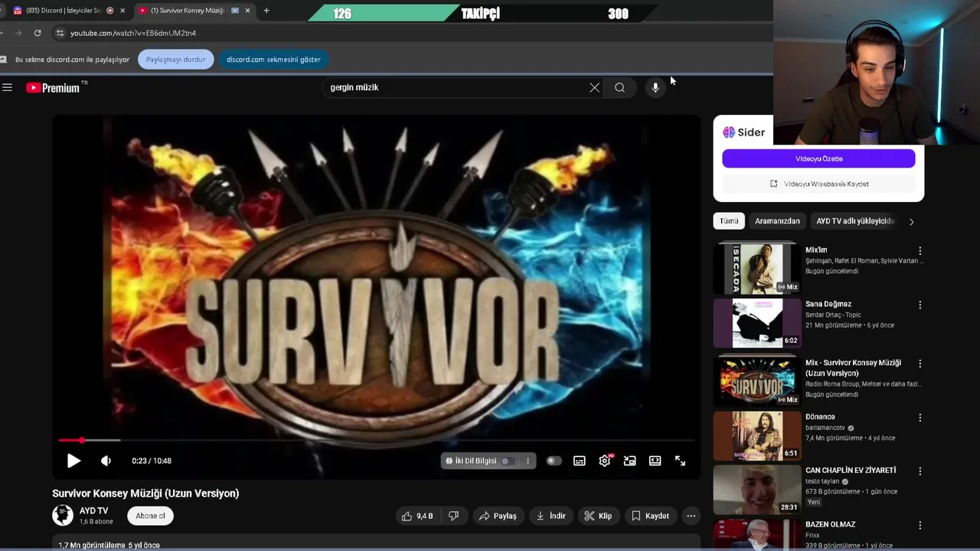Open site information icon in address bar

click(60, 33)
